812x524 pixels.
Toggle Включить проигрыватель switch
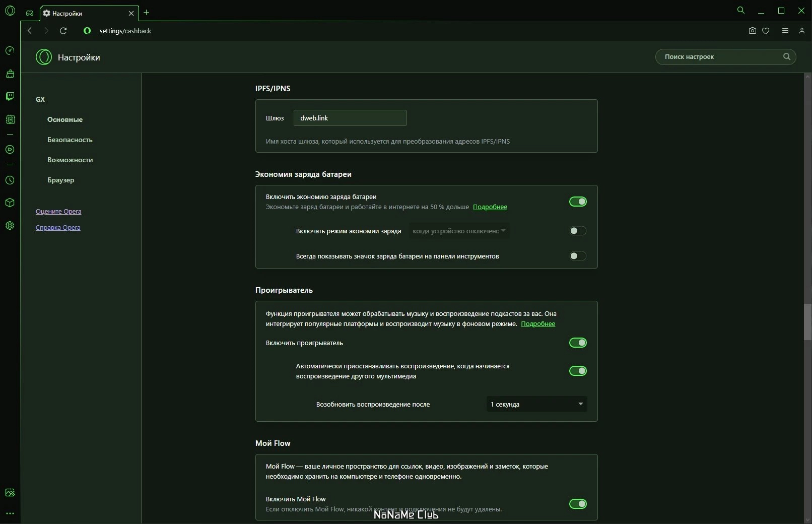coord(578,343)
